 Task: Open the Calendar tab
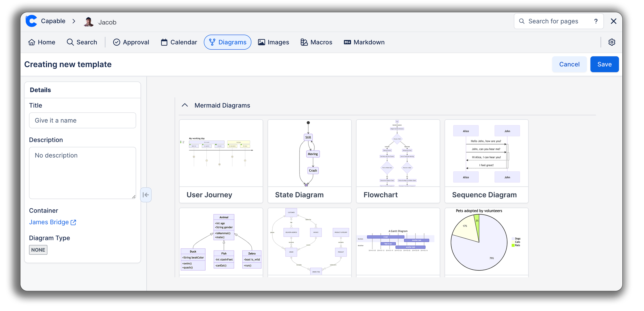[179, 42]
